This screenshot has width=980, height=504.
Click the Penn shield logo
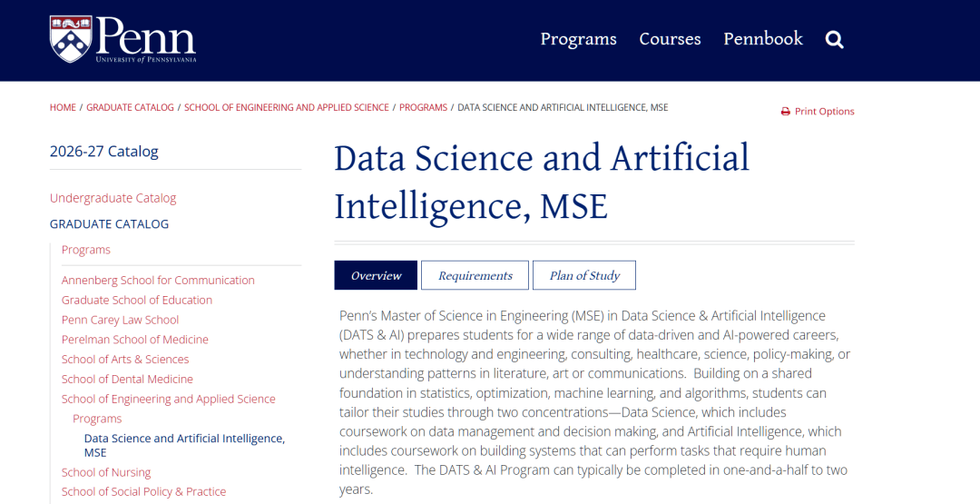click(71, 39)
